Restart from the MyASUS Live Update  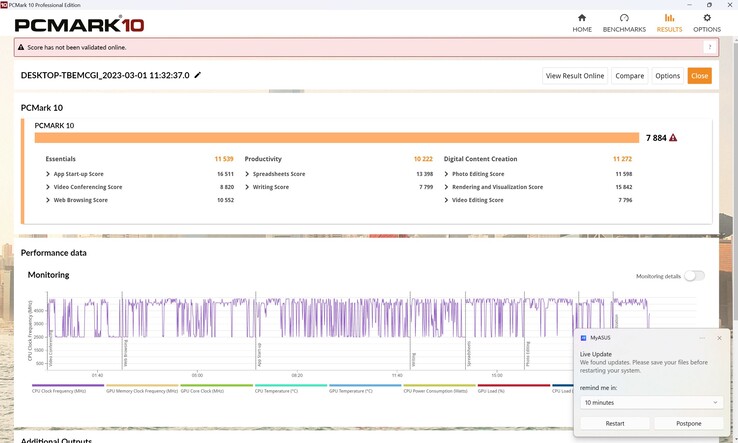pos(615,423)
